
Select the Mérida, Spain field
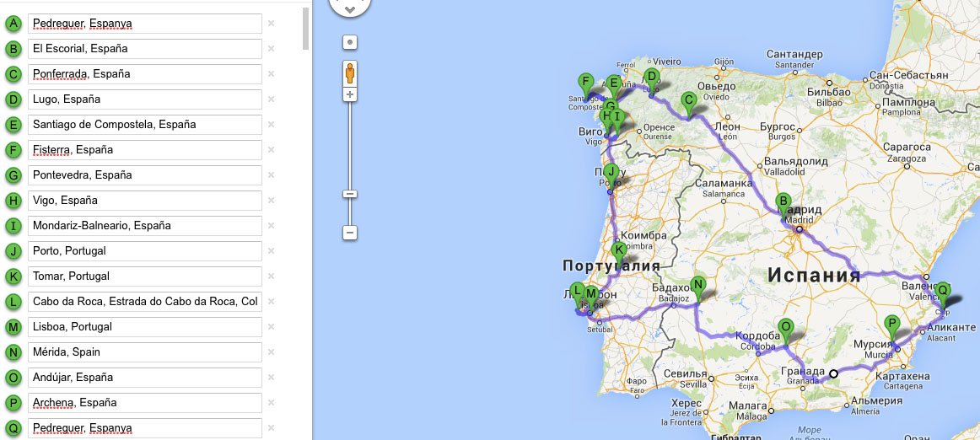144,352
